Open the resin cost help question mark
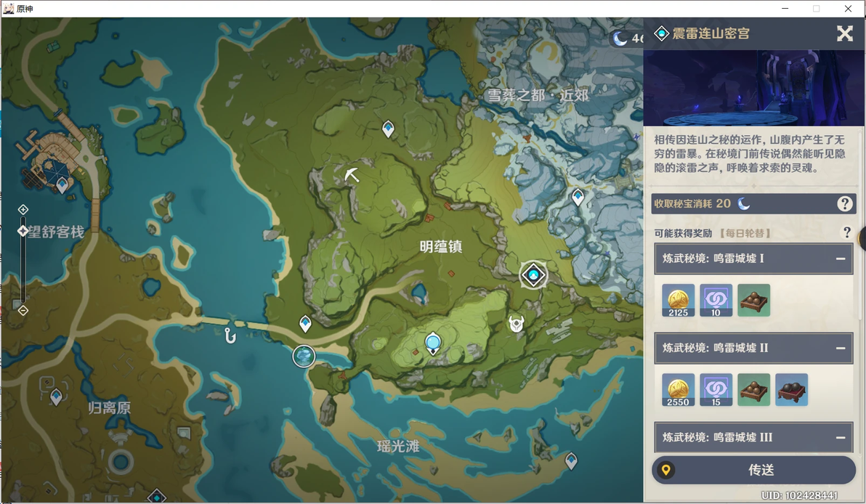This screenshot has width=866, height=504. (844, 203)
